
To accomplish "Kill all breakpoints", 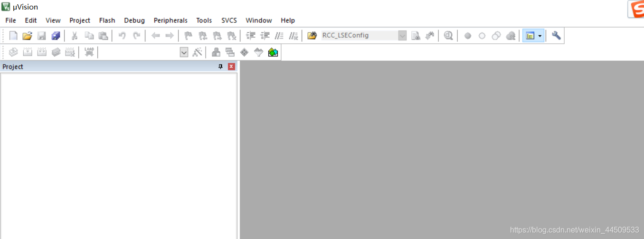I will (x=511, y=36).
